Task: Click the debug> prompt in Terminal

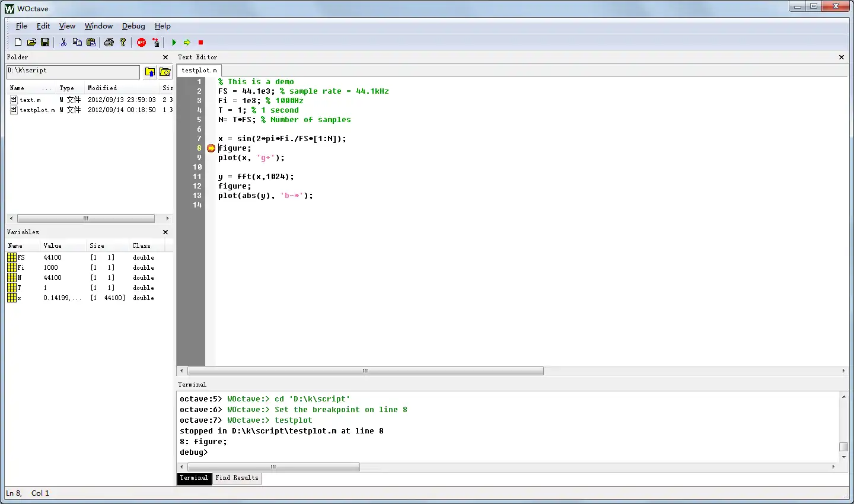Action: click(x=194, y=452)
